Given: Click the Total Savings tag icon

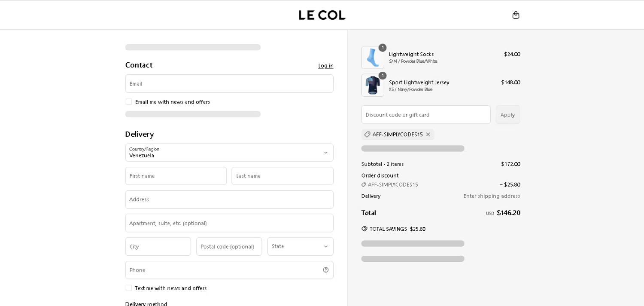Looking at the screenshot, I should pos(365,229).
